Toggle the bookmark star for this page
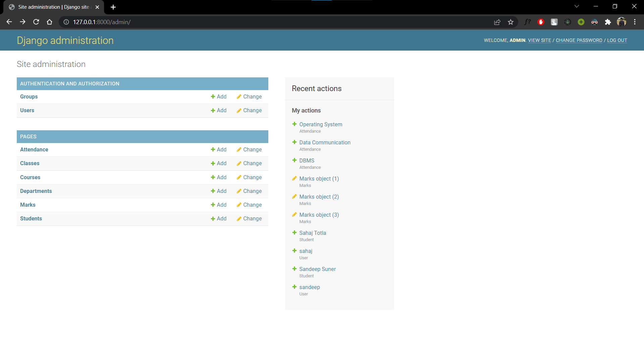 point(511,22)
